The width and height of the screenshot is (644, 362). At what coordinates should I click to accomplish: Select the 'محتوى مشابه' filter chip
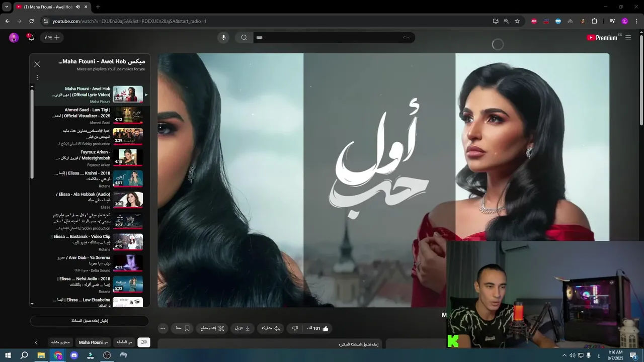point(61,342)
